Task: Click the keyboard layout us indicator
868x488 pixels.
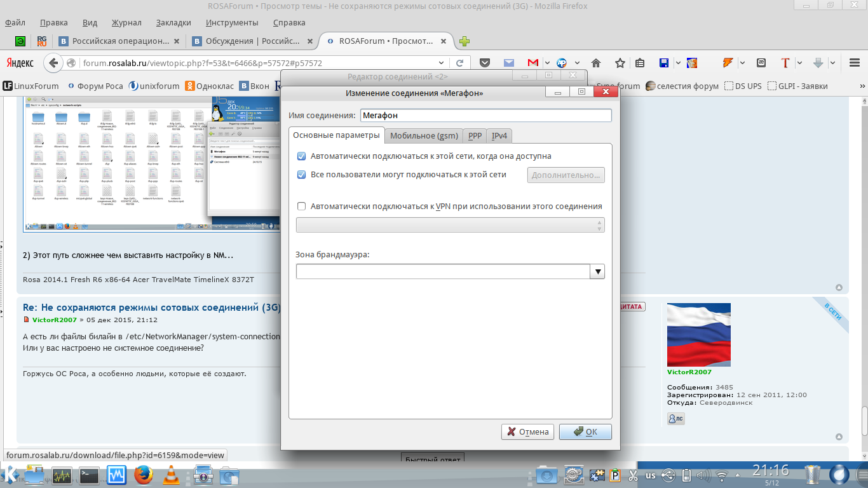Action: pos(651,475)
